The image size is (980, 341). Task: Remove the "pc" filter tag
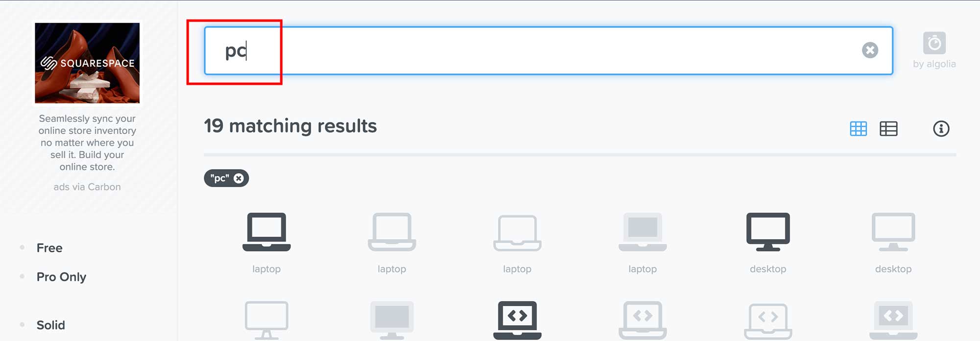pos(239,178)
